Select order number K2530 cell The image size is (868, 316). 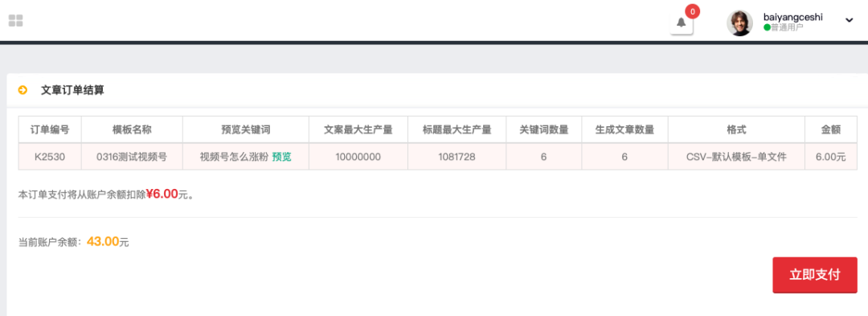(x=50, y=157)
